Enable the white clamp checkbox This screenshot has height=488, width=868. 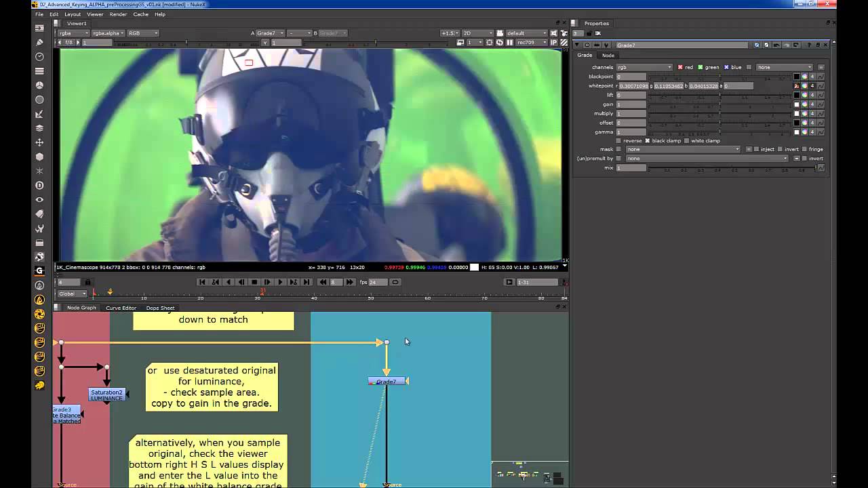[686, 141]
